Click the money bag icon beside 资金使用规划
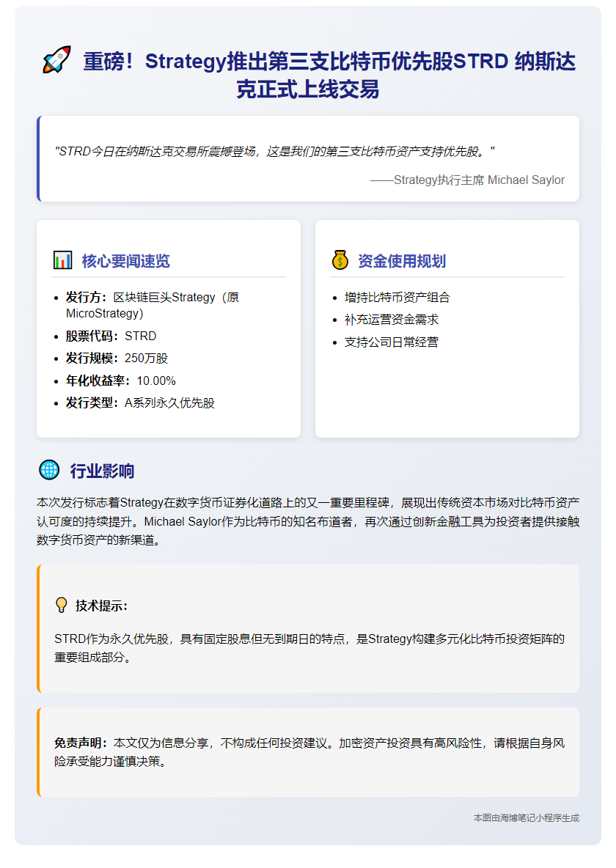 click(x=340, y=260)
